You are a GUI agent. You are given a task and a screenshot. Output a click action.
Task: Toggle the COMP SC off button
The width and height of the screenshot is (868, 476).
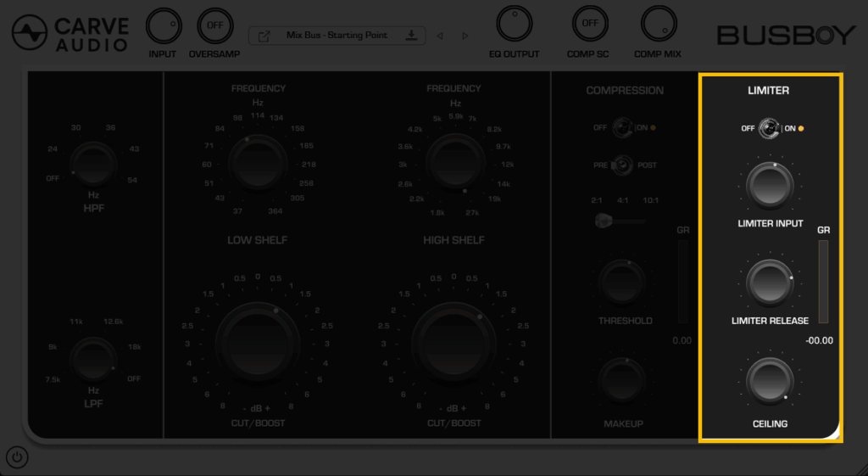point(589,25)
